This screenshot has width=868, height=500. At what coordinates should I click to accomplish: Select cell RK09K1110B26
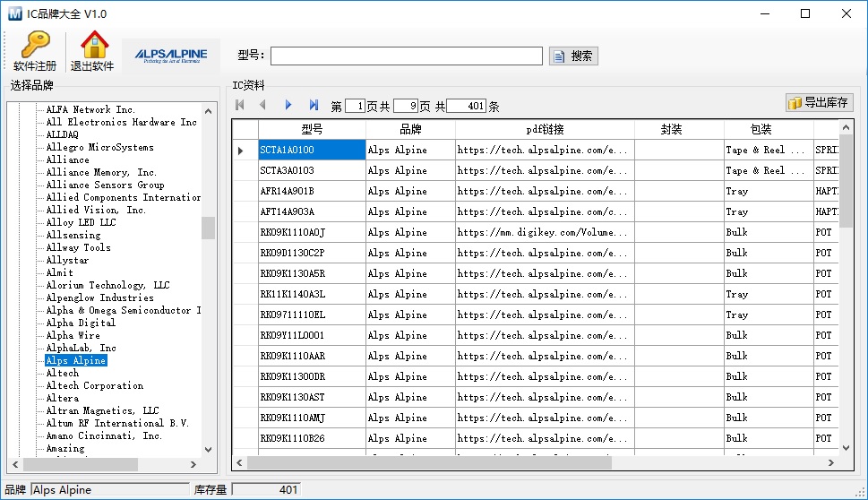point(312,438)
